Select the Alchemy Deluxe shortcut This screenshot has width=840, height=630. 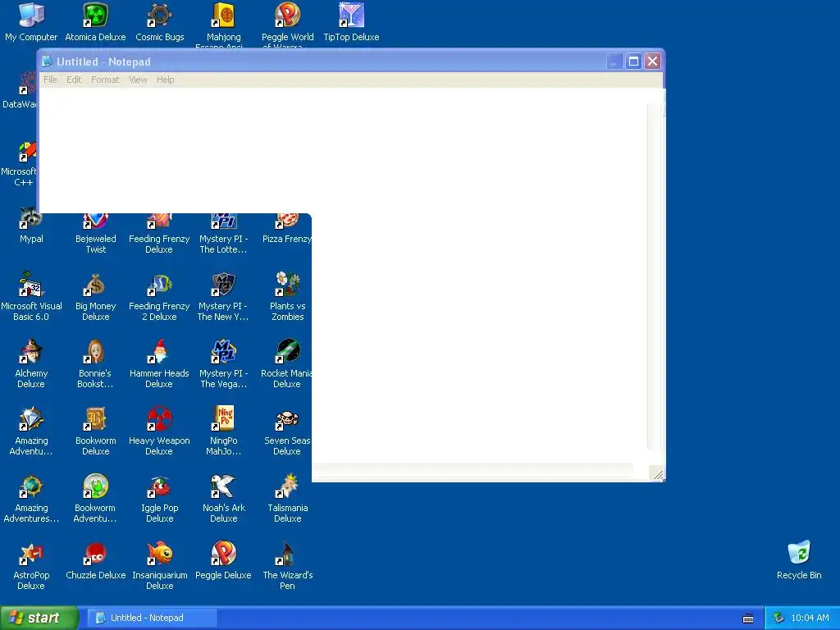coord(31,363)
